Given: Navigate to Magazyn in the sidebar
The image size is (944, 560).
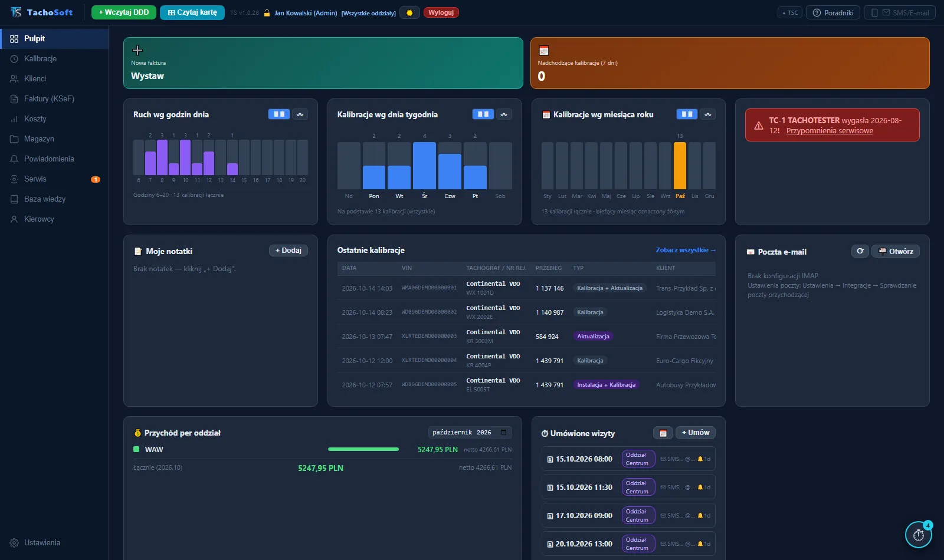Looking at the screenshot, I should 54,139.
